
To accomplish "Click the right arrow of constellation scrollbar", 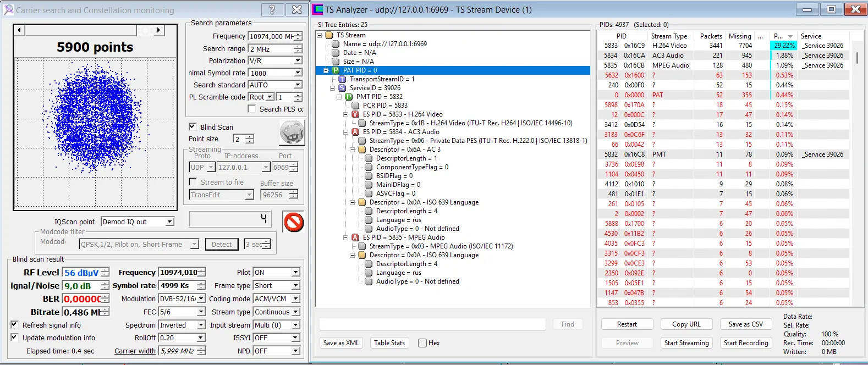I will coord(158,30).
